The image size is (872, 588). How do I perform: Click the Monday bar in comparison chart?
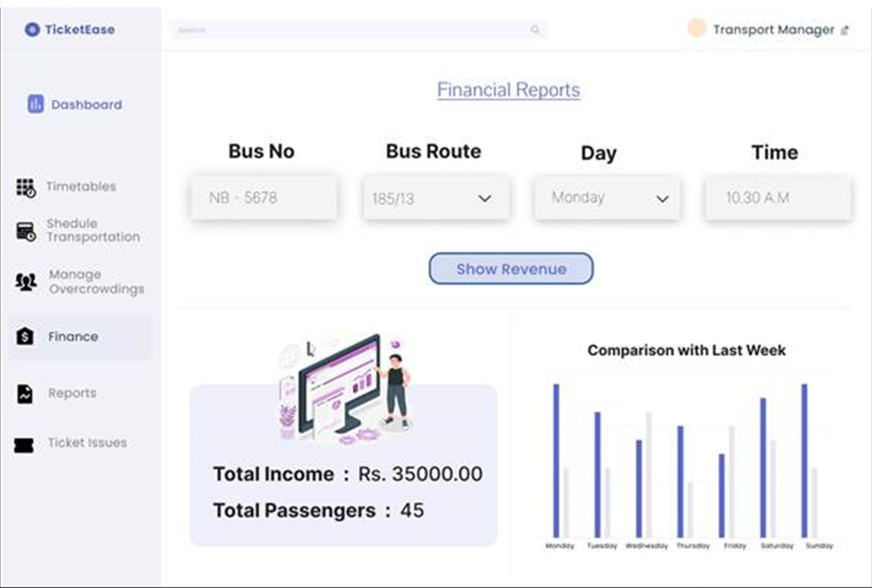(x=556, y=461)
